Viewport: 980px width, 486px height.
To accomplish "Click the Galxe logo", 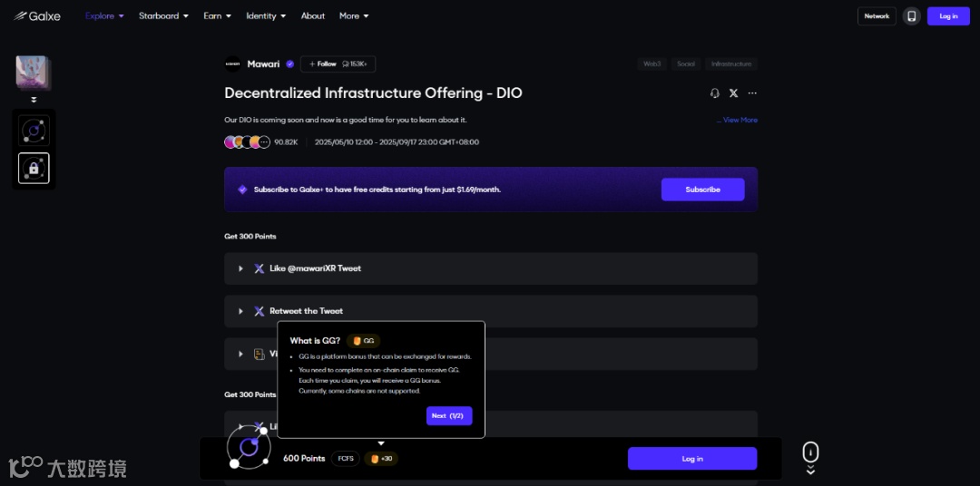I will pyautogui.click(x=37, y=16).
